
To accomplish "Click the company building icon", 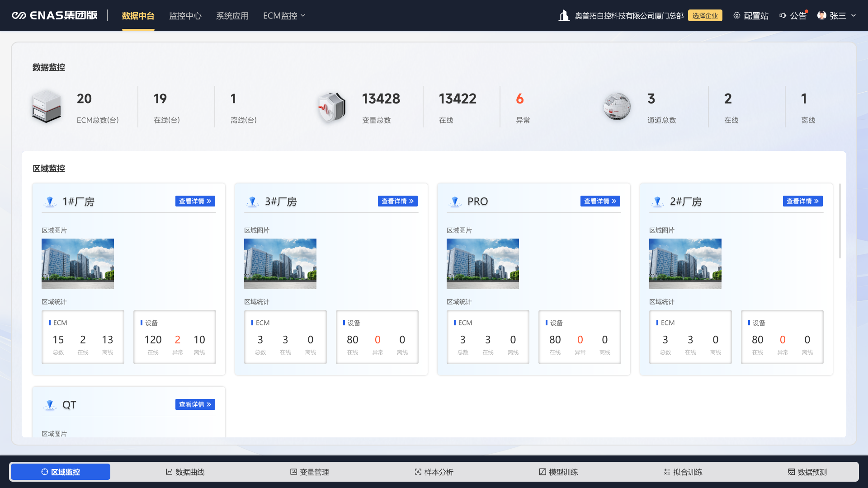I will coord(564,16).
